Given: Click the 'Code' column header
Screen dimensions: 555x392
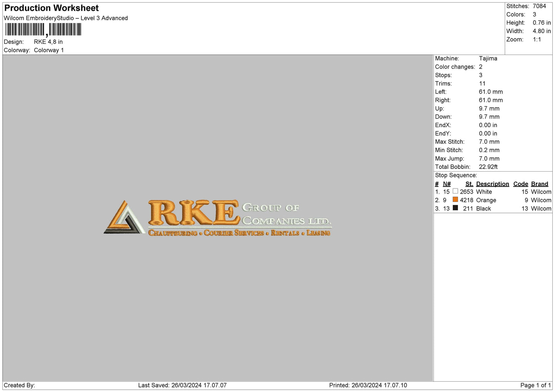Looking at the screenshot, I should point(521,184).
